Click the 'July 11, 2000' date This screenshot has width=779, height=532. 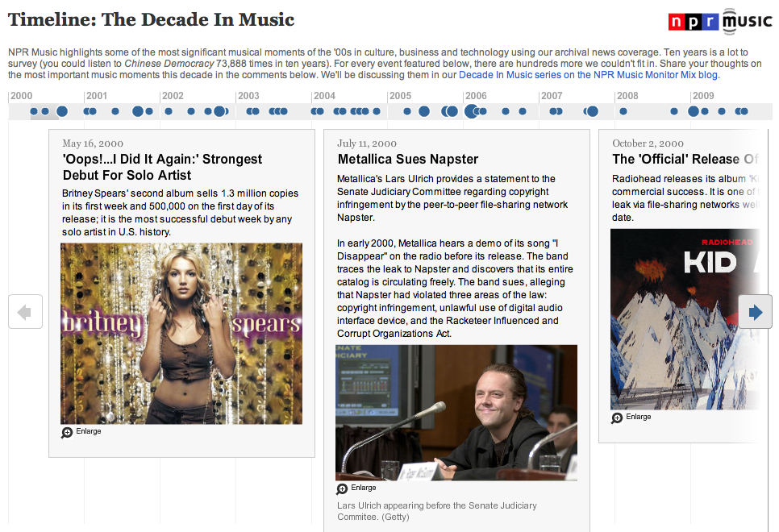[x=367, y=143]
